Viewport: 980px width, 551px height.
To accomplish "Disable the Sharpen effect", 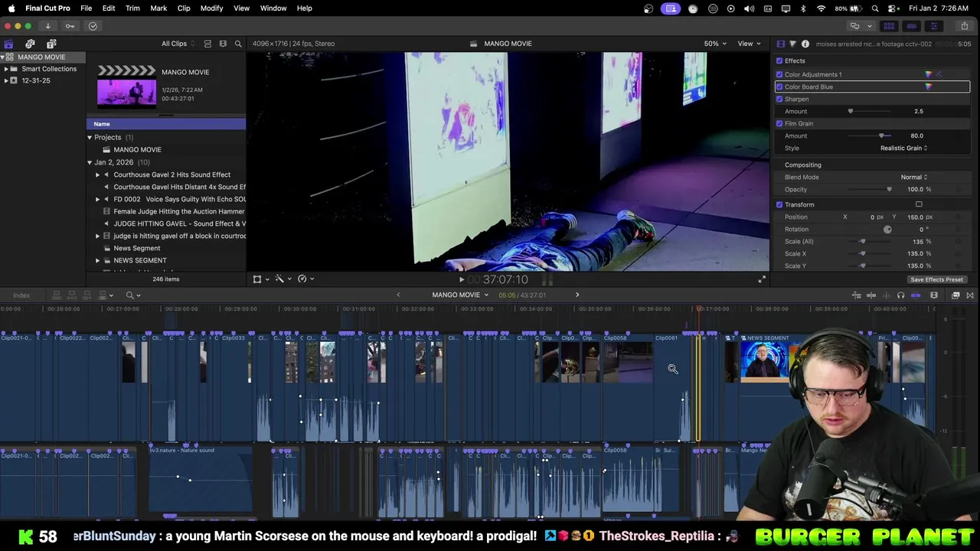I will tap(779, 99).
